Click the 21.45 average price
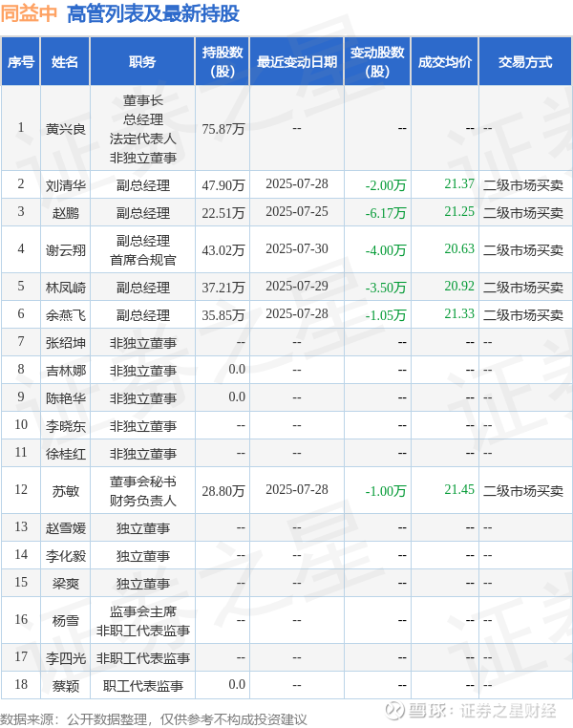Viewport: 573px width, 728px height. click(459, 490)
